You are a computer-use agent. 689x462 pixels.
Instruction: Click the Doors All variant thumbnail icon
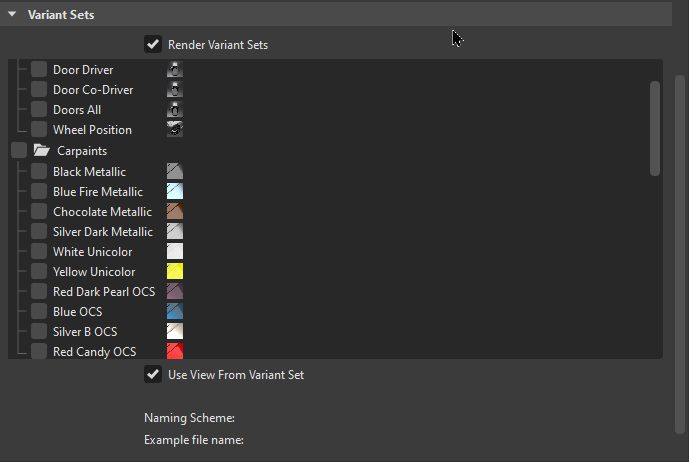pos(175,110)
